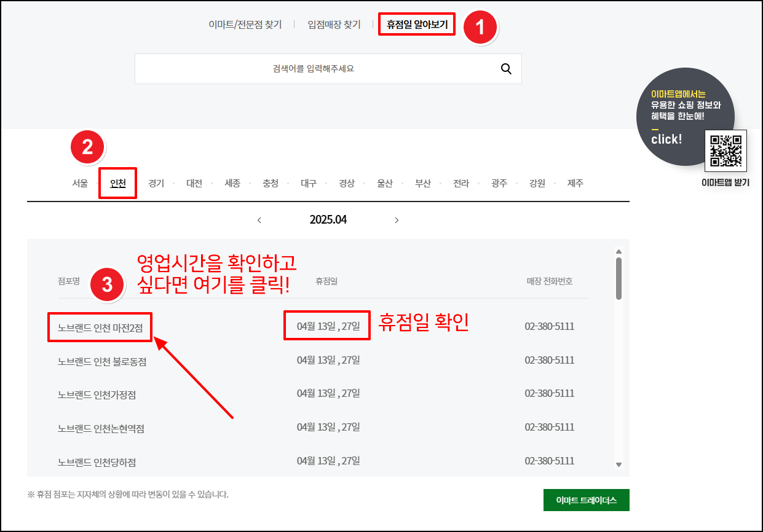Click 휴점일 column header
The image size is (763, 532).
click(326, 281)
